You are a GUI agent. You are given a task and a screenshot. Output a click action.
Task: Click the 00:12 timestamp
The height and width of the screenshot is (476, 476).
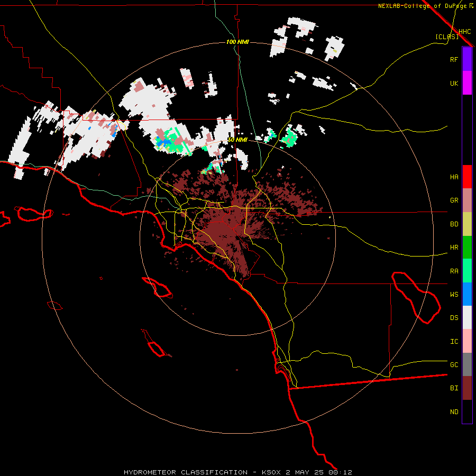pos(340,472)
